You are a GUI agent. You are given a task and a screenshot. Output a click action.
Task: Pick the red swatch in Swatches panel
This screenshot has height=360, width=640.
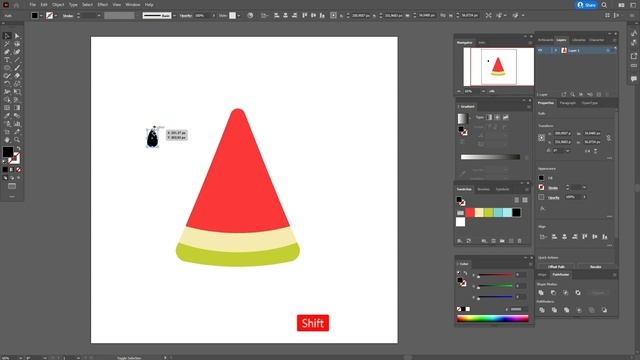tap(470, 212)
